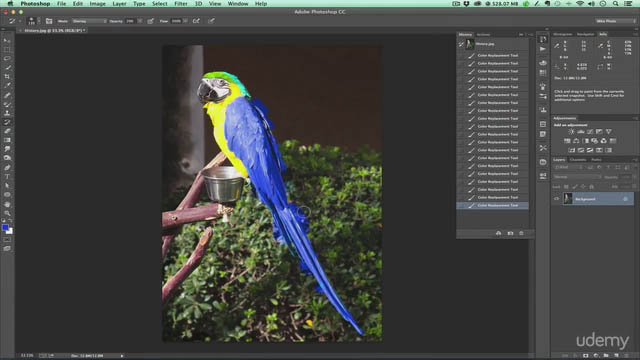The image size is (640, 360).
Task: Add a Vibrance adjustment
Action: pyautogui.click(x=609, y=131)
